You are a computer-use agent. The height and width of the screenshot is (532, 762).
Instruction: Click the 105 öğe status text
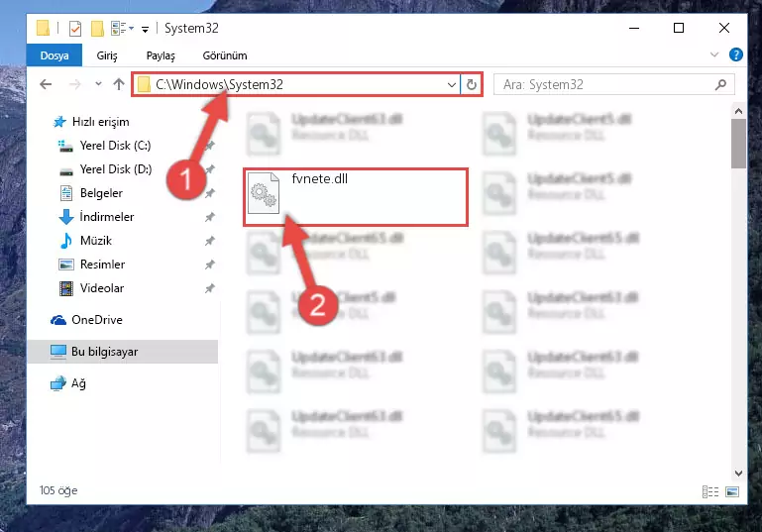tap(58, 490)
